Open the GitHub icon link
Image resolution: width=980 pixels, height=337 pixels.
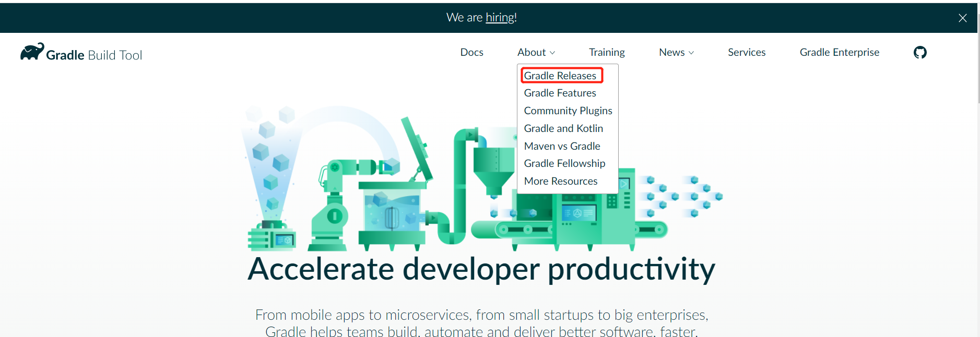point(920,52)
